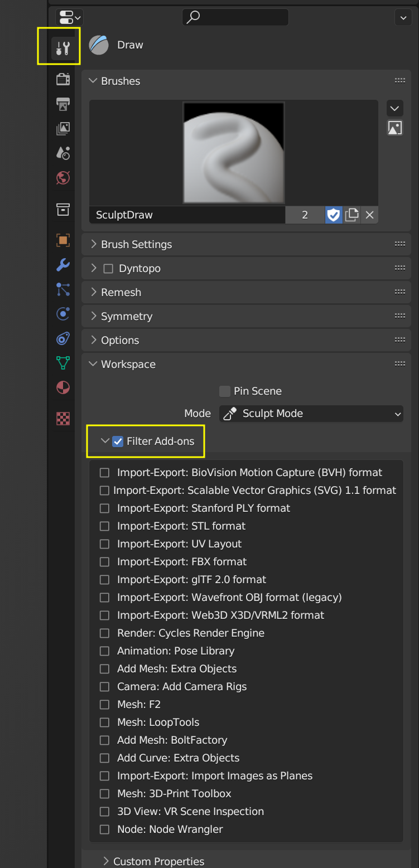
Task: Open the Material properties tab
Action: point(63,387)
